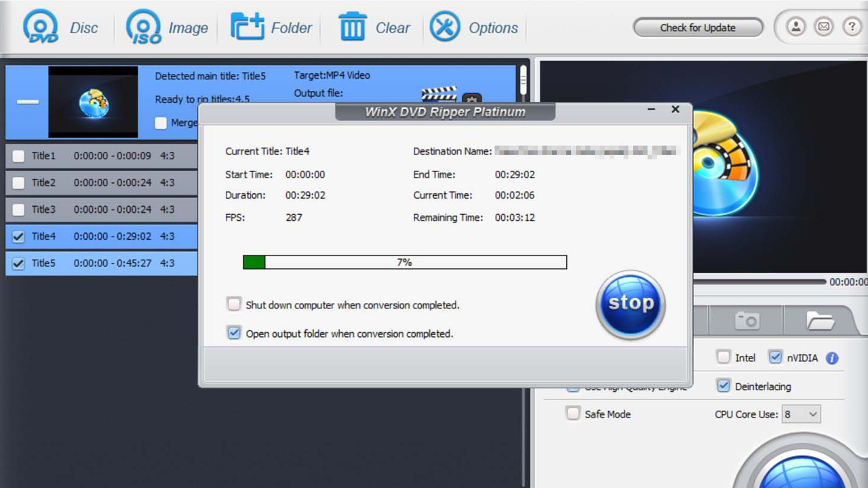Click Title1 time range 0:00:00 - 0:00:09
The height and width of the screenshot is (488, 868).
(113, 156)
